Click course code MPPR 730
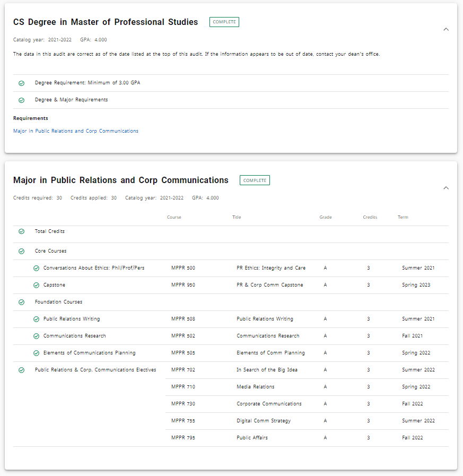This screenshot has width=463, height=476. (183, 404)
